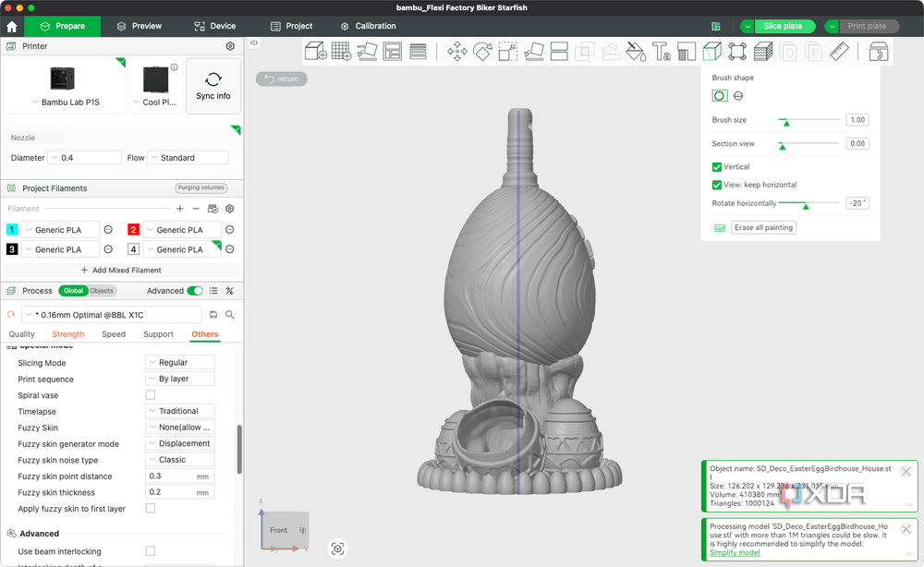Select the Scale tool

pos(508,51)
